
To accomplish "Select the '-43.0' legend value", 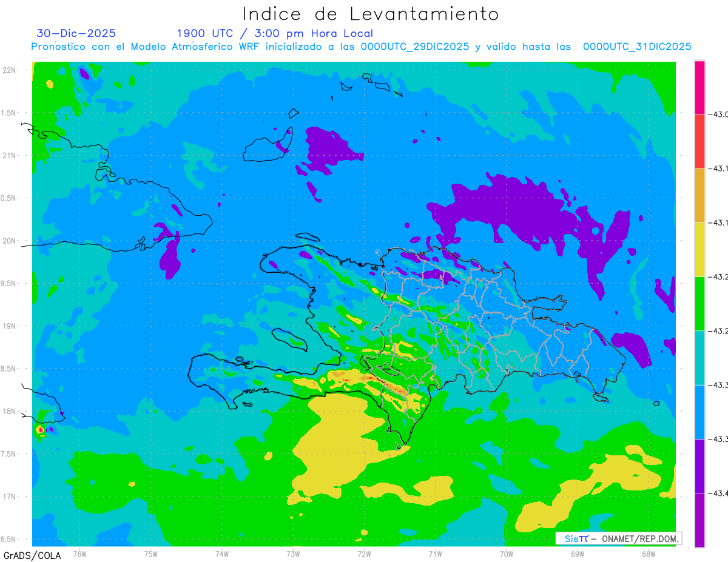I will 718,115.
